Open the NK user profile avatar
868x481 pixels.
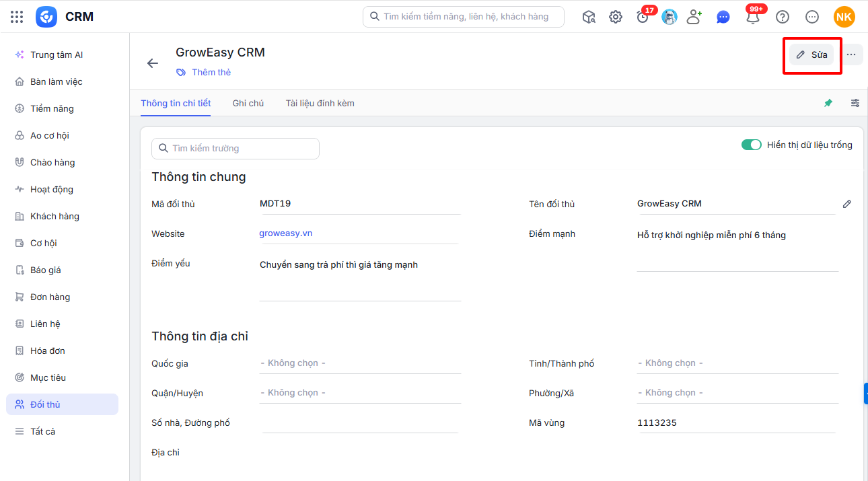click(x=844, y=17)
